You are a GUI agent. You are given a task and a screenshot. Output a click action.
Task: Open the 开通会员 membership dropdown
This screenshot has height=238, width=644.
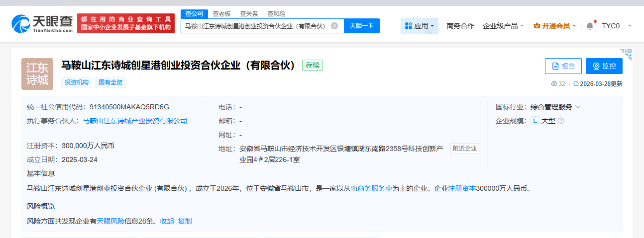pos(554,26)
